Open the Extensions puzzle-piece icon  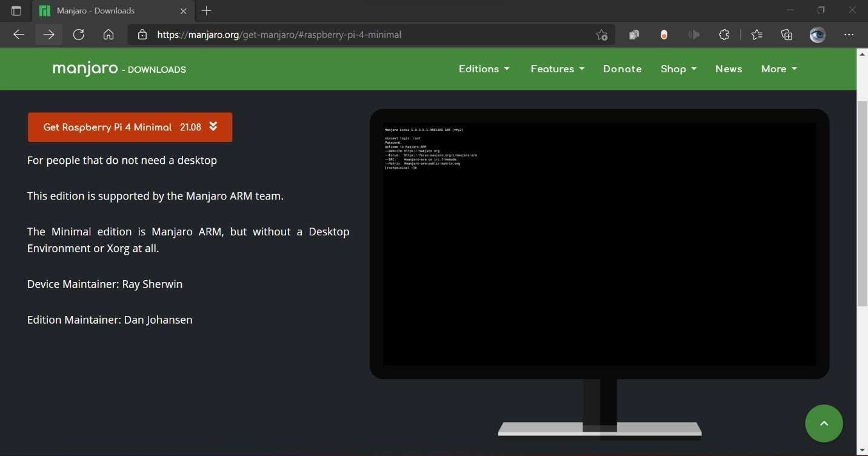tap(724, 35)
